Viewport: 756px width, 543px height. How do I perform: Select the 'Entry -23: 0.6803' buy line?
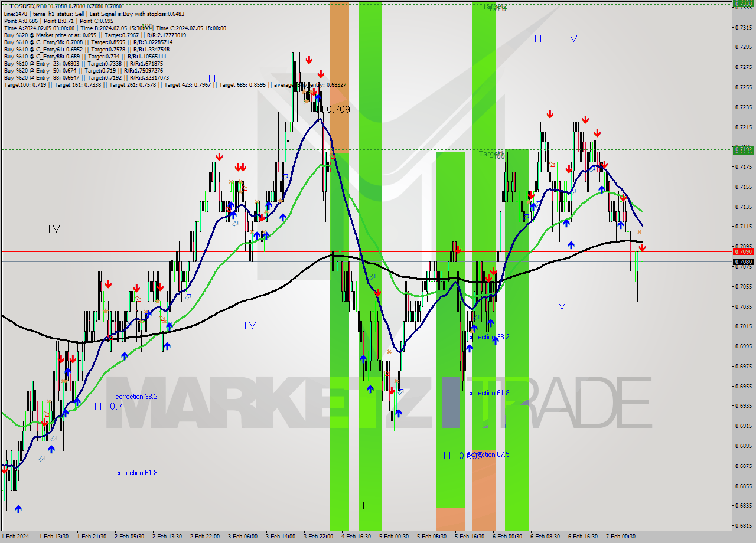pos(83,63)
